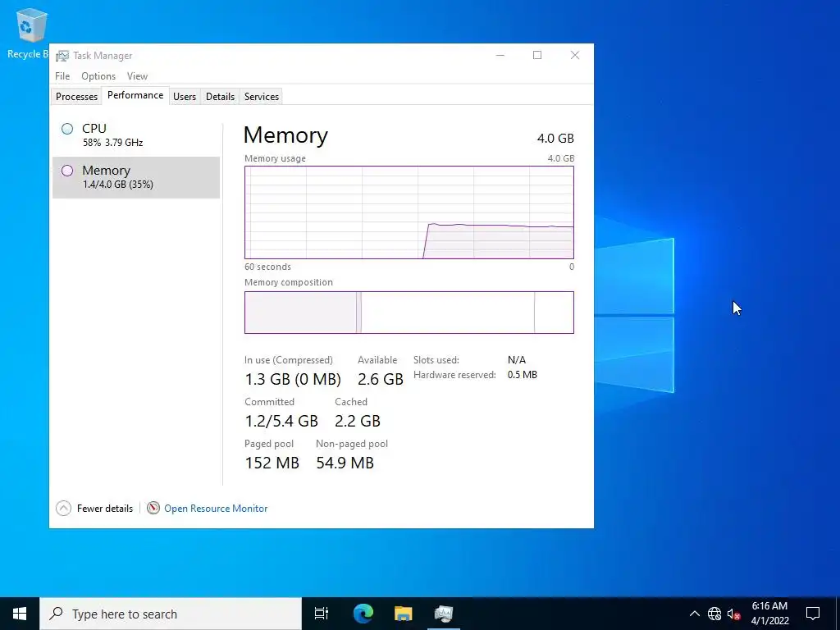The image size is (840, 630).
Task: Open the Details tab
Action: [x=220, y=97]
